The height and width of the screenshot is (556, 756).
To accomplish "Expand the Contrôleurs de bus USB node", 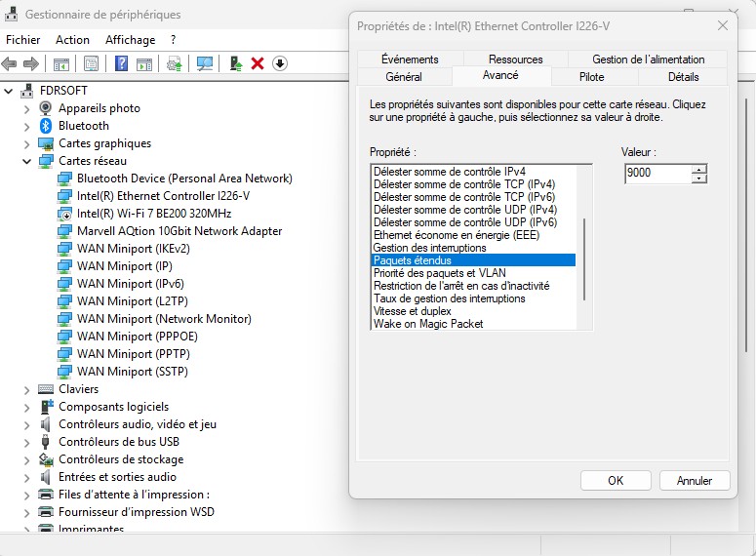I will [27, 442].
